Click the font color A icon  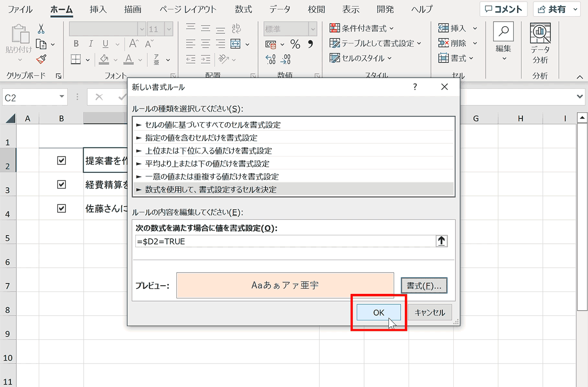coord(128,59)
